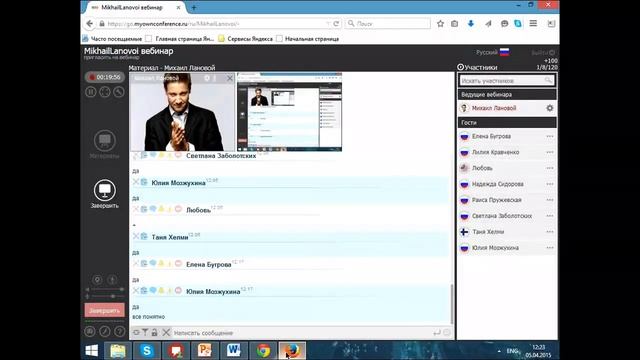
Task: Click the pencil circle icon in sidebar bottom
Action: (104, 331)
